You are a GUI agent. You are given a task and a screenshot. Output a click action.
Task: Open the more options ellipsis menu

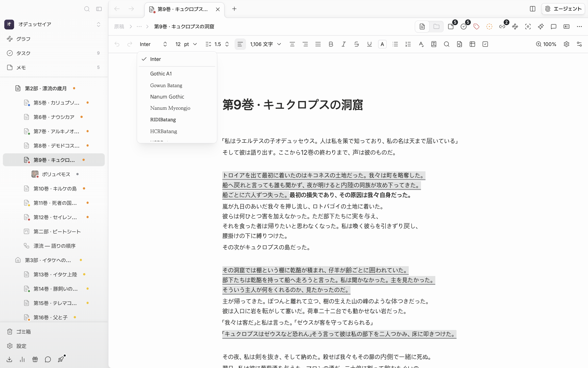(x=579, y=27)
